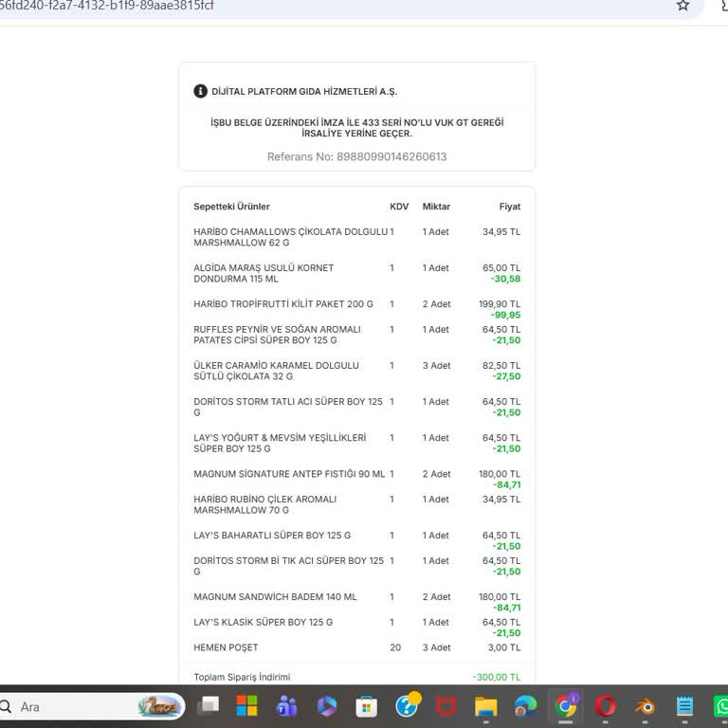Click the 65,00 TL price of ALGİDA
728x728 pixels.
pos(501,267)
